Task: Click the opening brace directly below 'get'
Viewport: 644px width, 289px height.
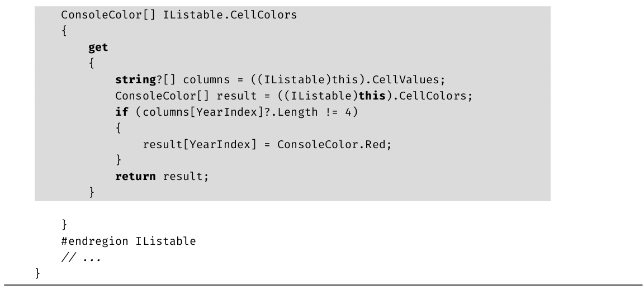Action: click(91, 64)
